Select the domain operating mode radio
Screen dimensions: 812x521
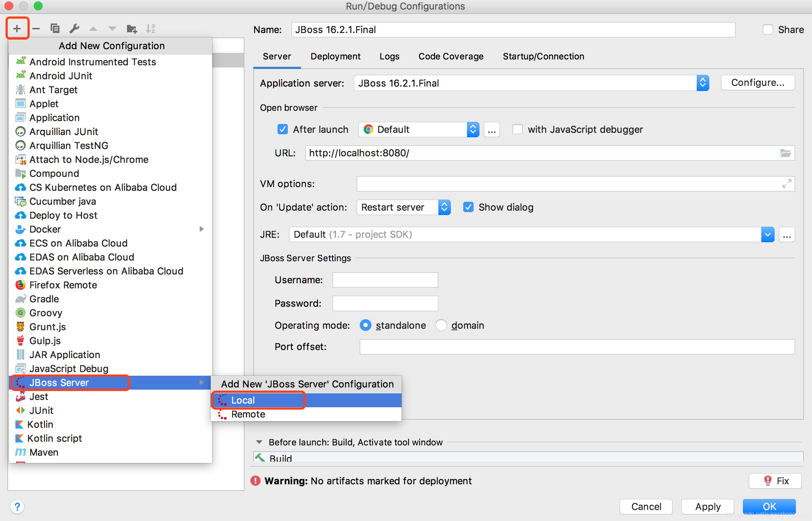pos(441,325)
